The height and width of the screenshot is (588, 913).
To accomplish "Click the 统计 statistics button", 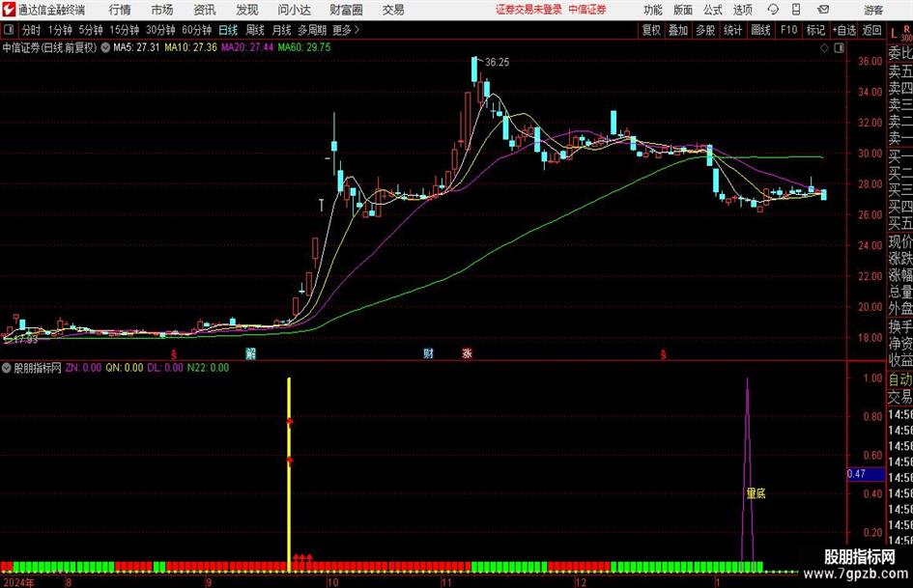I will click(732, 30).
